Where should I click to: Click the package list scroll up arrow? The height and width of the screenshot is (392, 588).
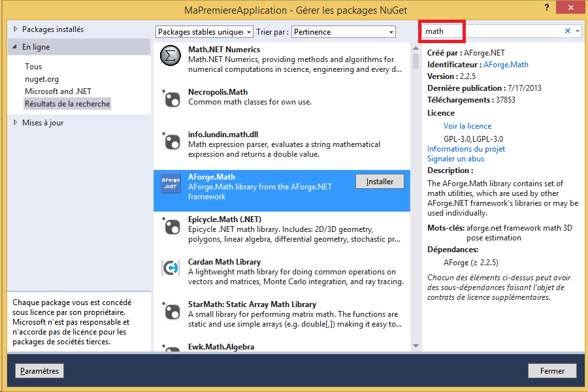pyautogui.click(x=416, y=48)
